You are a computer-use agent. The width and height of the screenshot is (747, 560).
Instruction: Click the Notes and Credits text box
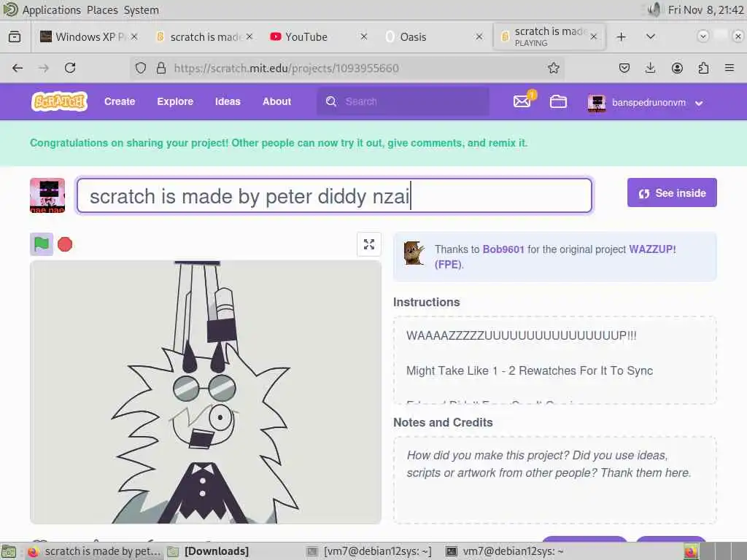click(555, 480)
